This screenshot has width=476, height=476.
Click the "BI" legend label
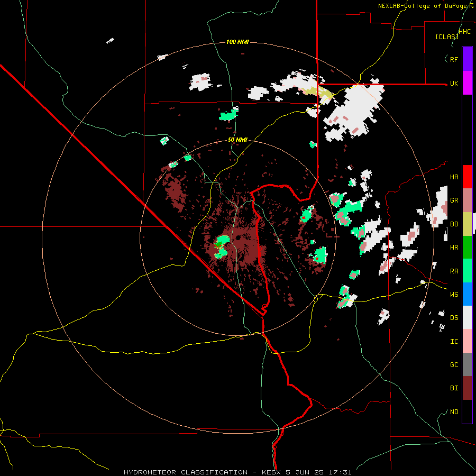pyautogui.click(x=454, y=388)
